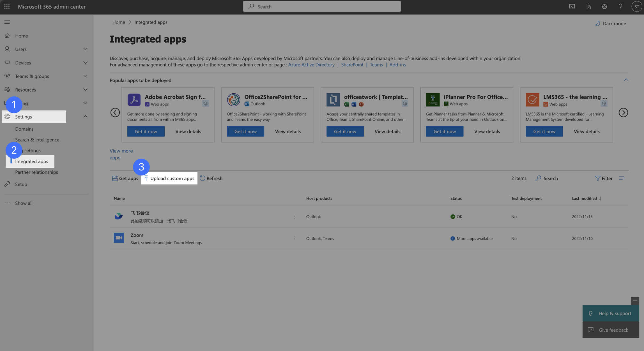
Task: Open Filter options above the app list
Action: pos(604,178)
